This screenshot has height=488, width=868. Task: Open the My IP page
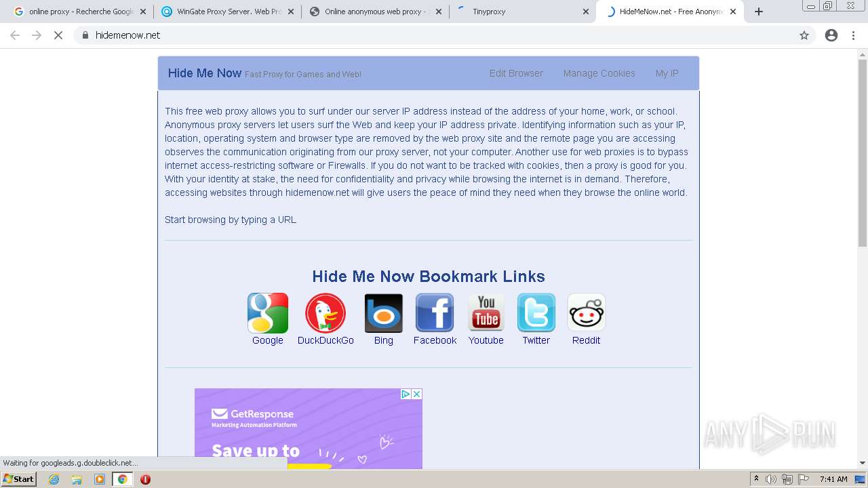click(x=667, y=73)
